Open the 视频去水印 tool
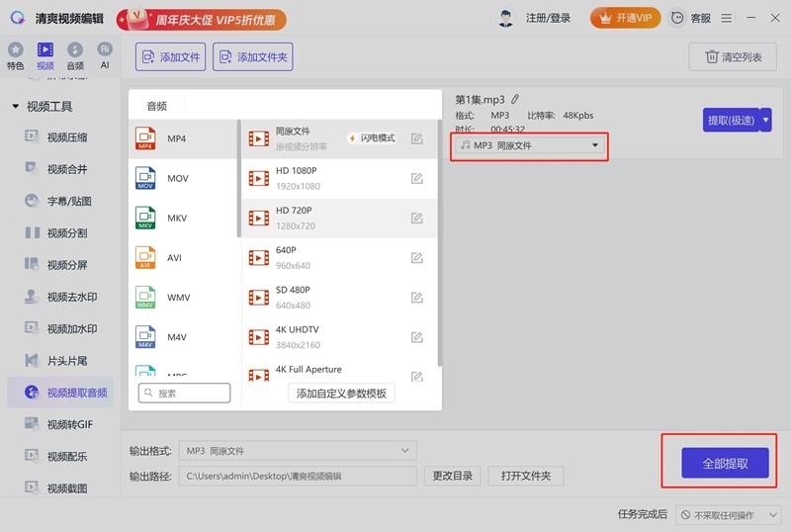The image size is (791, 532). click(x=60, y=297)
